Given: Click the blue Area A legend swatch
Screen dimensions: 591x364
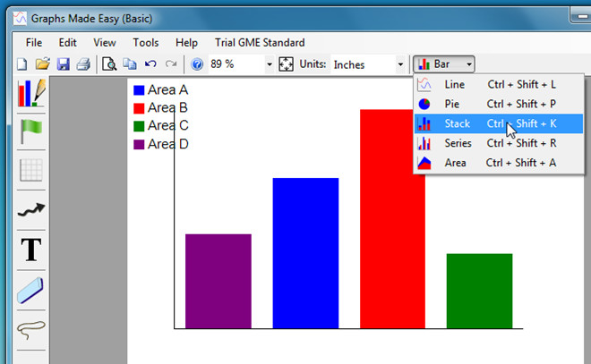Looking at the screenshot, I should pos(139,90).
